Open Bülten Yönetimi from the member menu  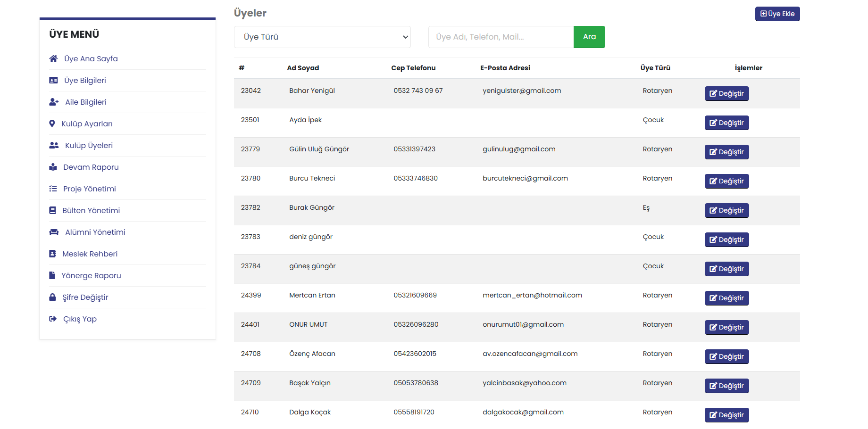click(x=91, y=210)
